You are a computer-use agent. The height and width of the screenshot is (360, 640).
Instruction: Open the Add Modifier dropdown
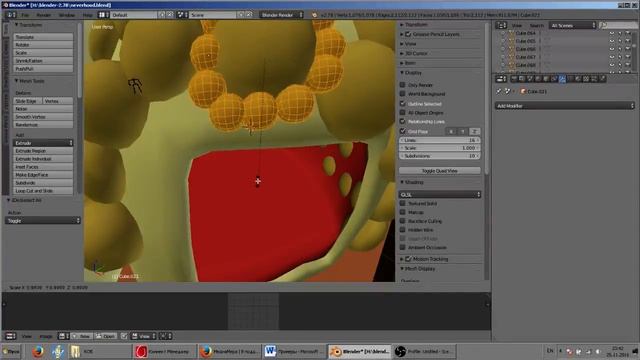(565, 106)
